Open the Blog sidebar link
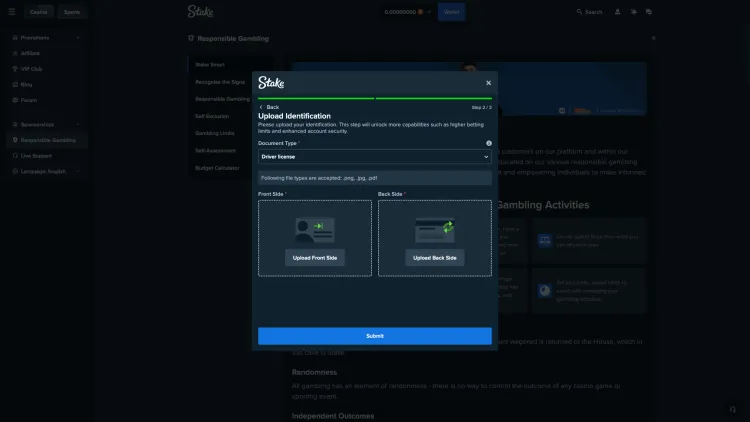This screenshot has height=422, width=750. pos(26,84)
